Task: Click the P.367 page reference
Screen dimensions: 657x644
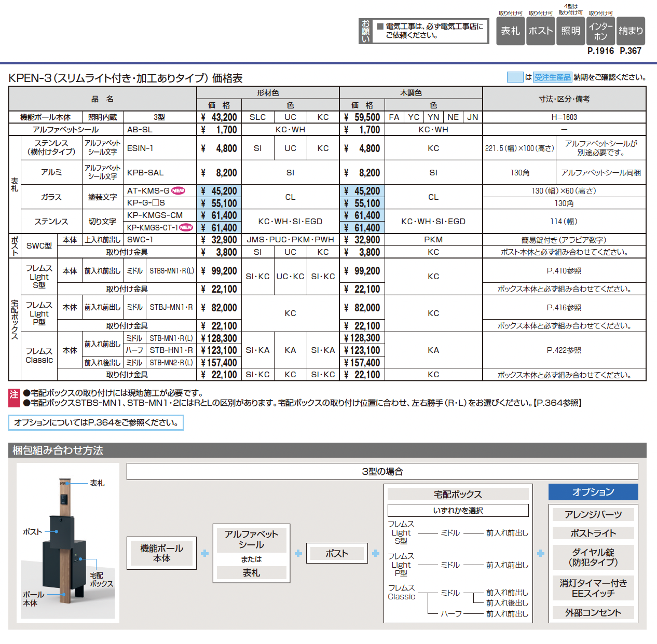Action: 631,51
